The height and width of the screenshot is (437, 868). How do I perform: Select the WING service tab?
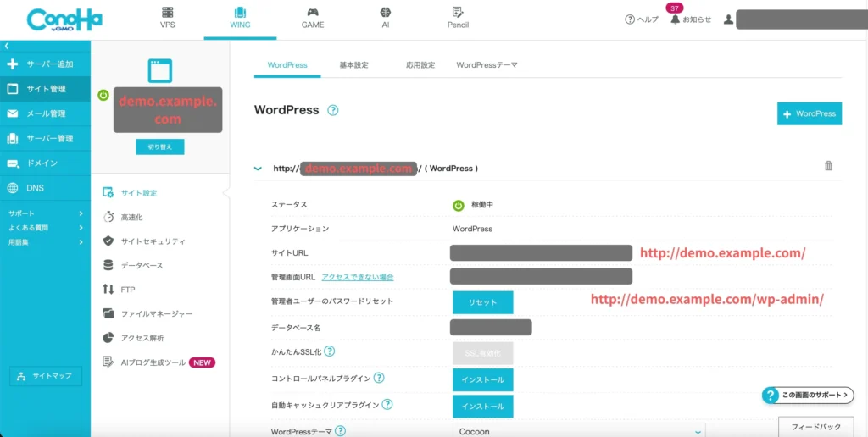click(240, 19)
